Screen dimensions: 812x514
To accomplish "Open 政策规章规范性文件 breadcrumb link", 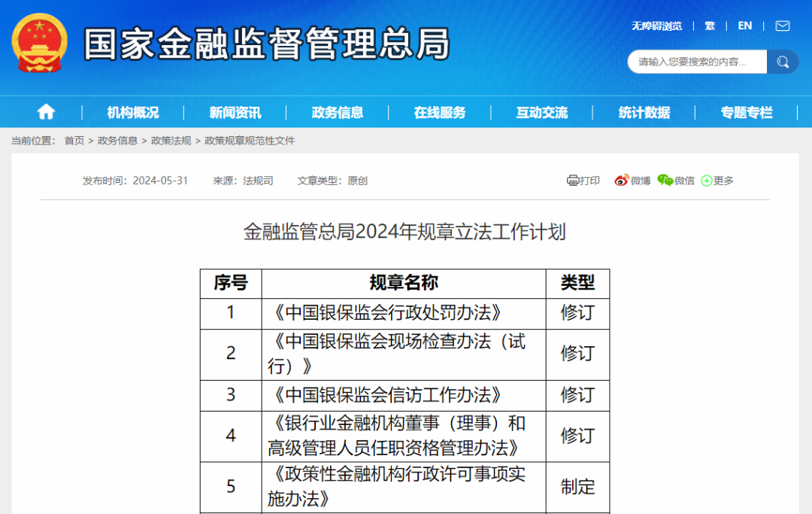I will coord(250,140).
